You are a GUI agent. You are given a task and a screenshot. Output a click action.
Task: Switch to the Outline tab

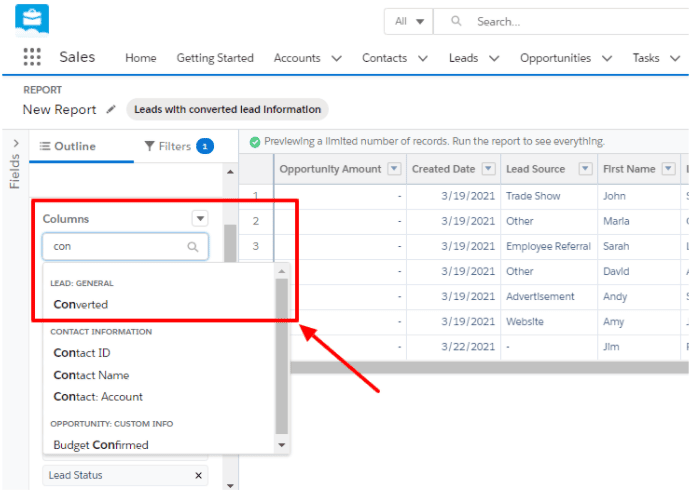click(x=68, y=146)
